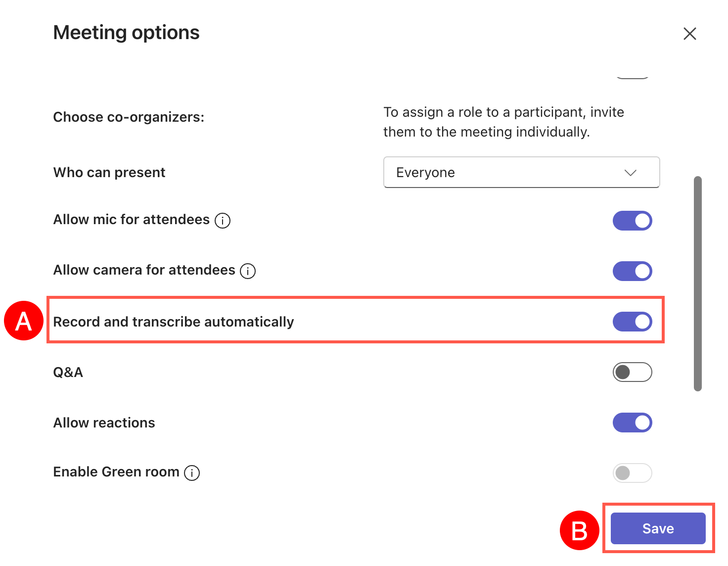Disable the Allow camera for attendees switch
Image resolution: width=728 pixels, height=566 pixels.
tap(632, 271)
